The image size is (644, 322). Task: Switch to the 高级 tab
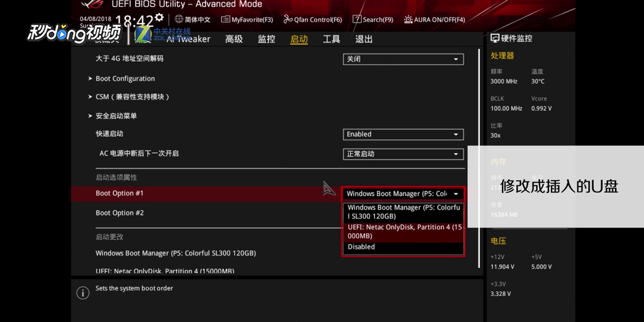tap(234, 39)
